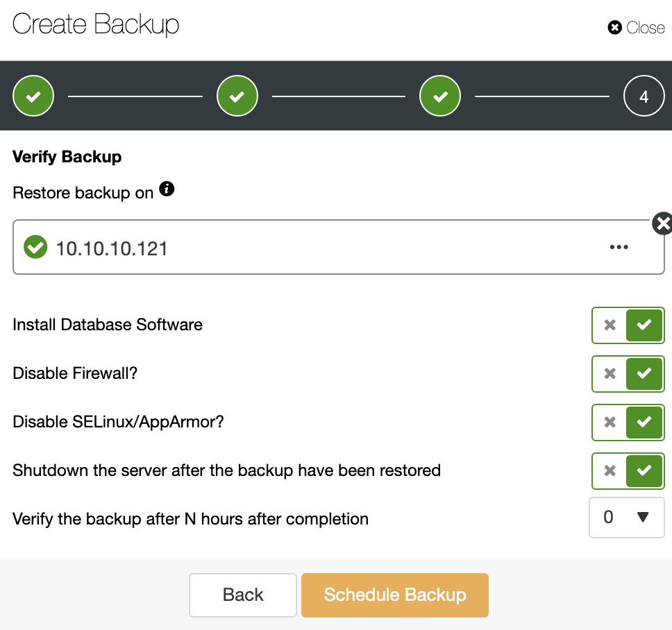The height and width of the screenshot is (630, 672).
Task: Go to completed wizard step two
Action: 237,96
